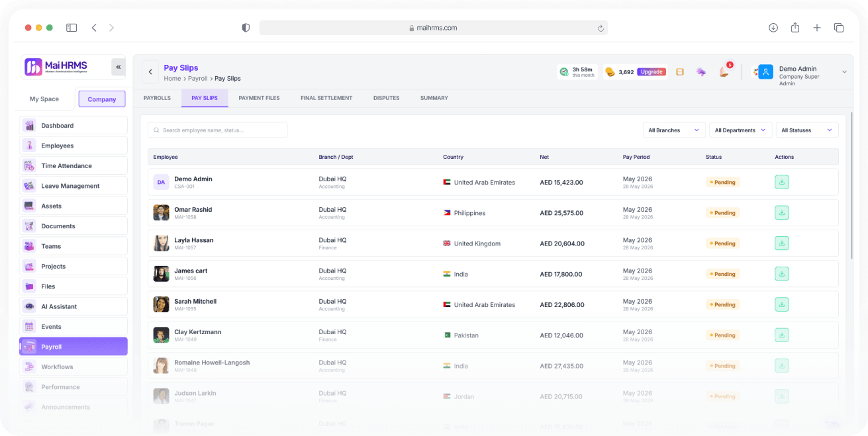Open the All Branches filter dropdown
The height and width of the screenshot is (436, 868).
[x=674, y=130]
